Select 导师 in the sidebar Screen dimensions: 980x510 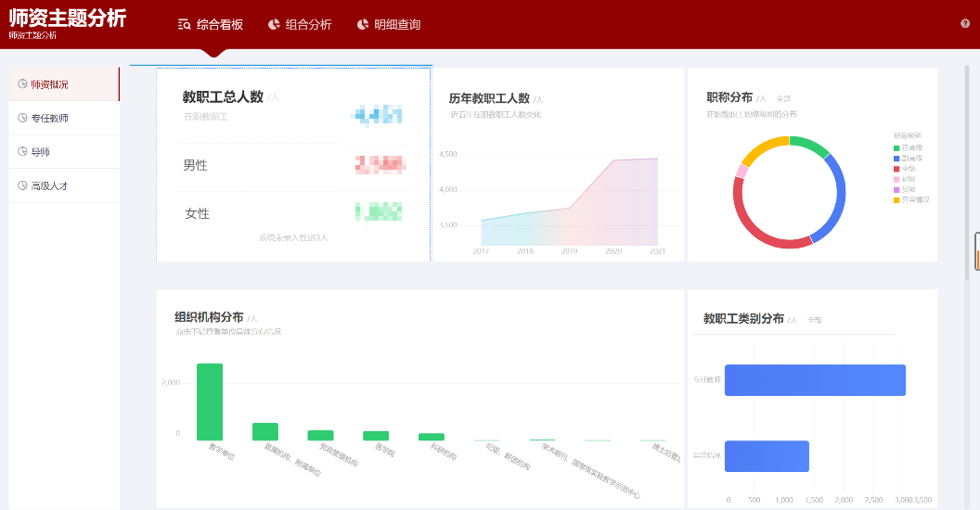click(64, 152)
